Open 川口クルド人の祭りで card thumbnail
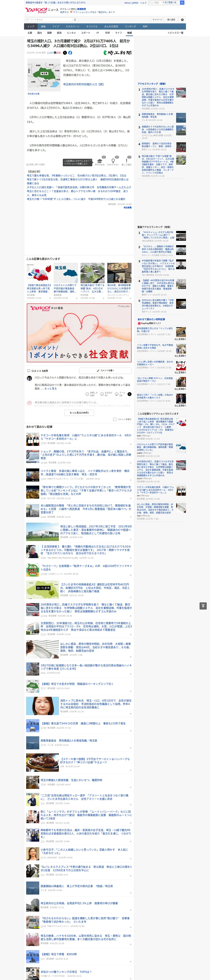This screenshot has width=210, height=980. pyautogui.click(x=66, y=273)
